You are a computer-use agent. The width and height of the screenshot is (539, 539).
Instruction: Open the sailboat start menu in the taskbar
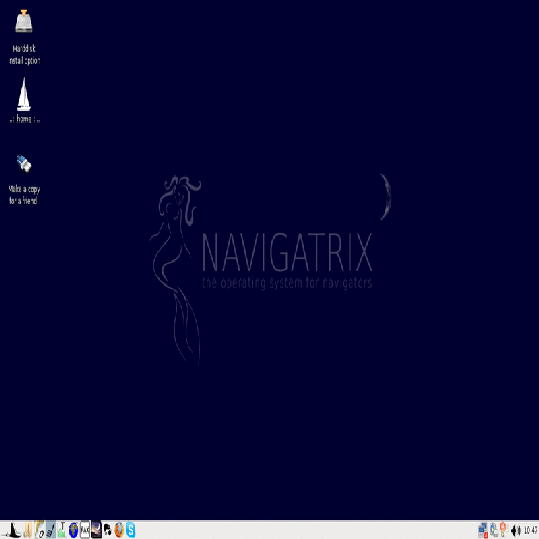(12, 530)
